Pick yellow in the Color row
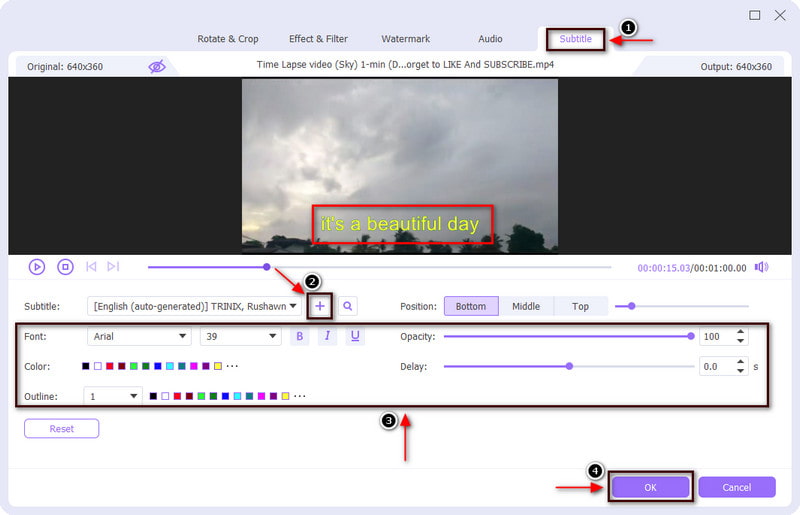The image size is (800, 515). click(x=218, y=366)
